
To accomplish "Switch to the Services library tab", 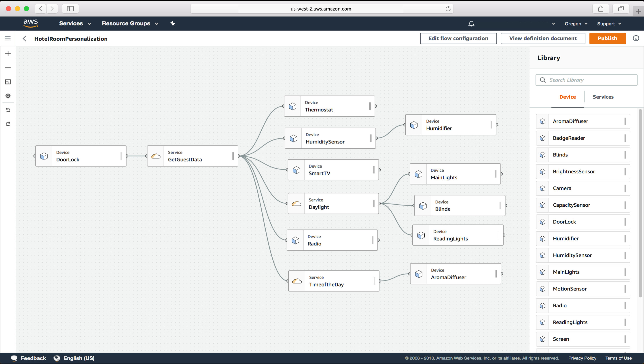I will coord(603,97).
